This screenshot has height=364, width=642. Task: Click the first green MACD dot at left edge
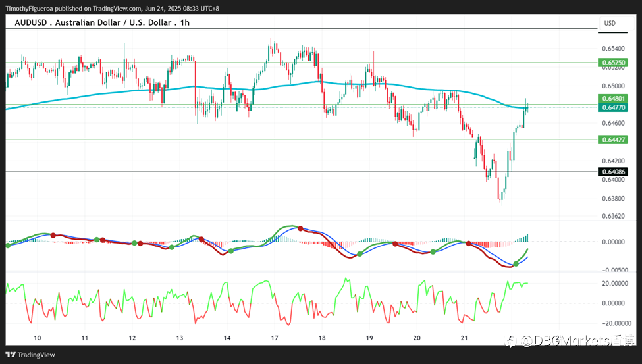[x=8, y=246]
